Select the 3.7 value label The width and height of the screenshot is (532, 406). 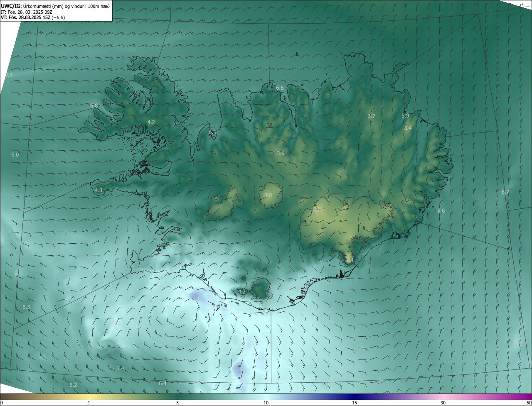pyautogui.click(x=372, y=116)
